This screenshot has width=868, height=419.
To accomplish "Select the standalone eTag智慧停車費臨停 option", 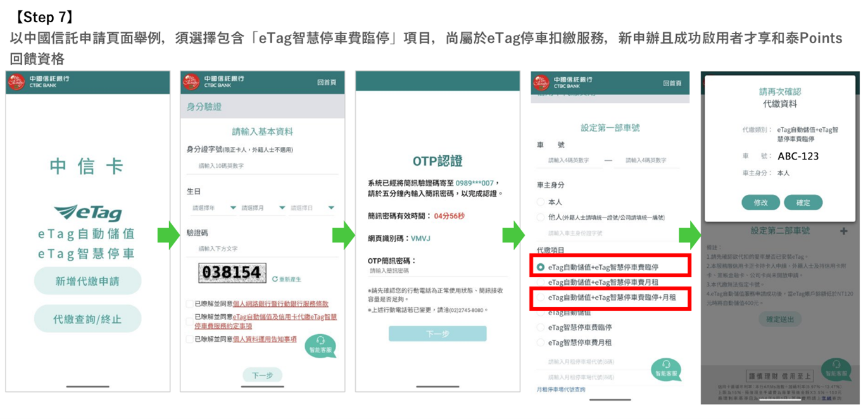I will pyautogui.click(x=541, y=327).
